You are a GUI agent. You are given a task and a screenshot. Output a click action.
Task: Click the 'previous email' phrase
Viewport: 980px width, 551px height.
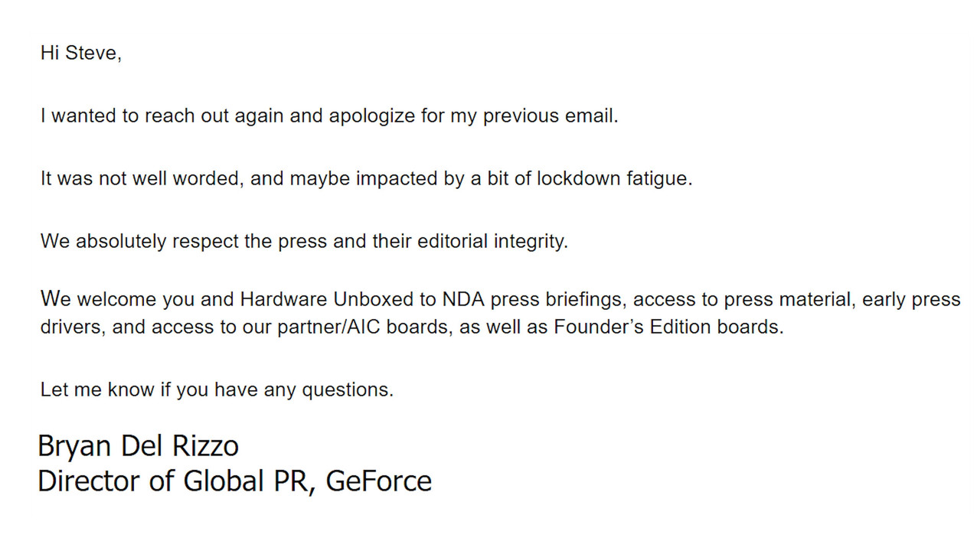point(549,116)
